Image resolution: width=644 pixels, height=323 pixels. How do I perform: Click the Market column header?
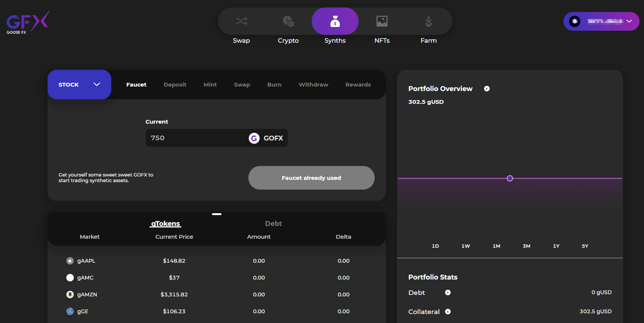pyautogui.click(x=90, y=237)
